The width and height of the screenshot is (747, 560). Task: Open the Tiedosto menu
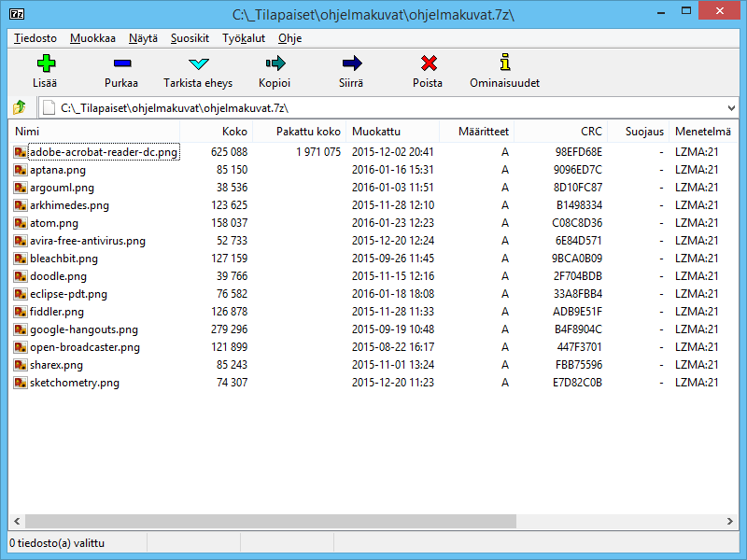[x=35, y=38]
